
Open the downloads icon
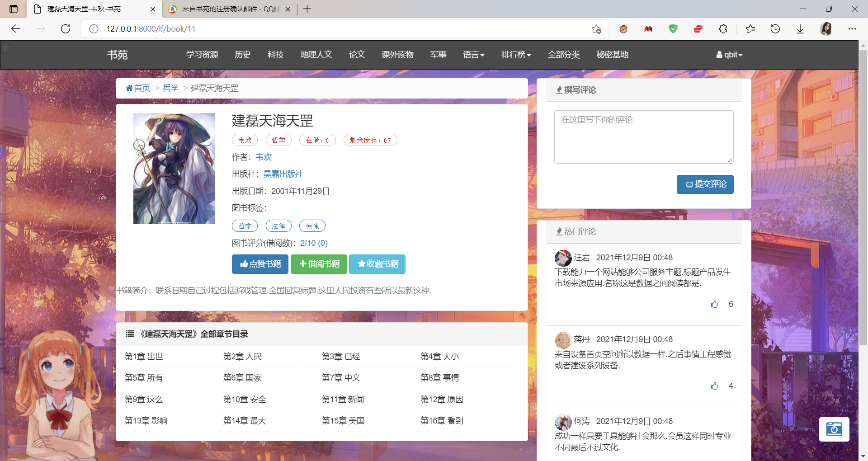click(x=800, y=29)
